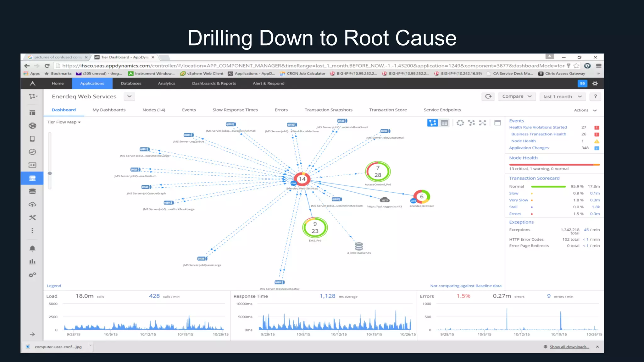Open the service endpoints sidebar icon
Screen dimensions: 644x362
(x=32, y=165)
